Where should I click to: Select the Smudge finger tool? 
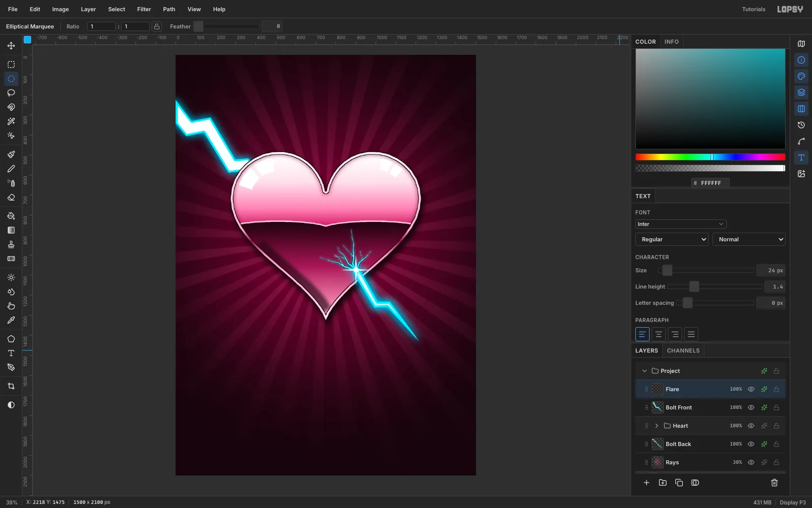tap(11, 306)
